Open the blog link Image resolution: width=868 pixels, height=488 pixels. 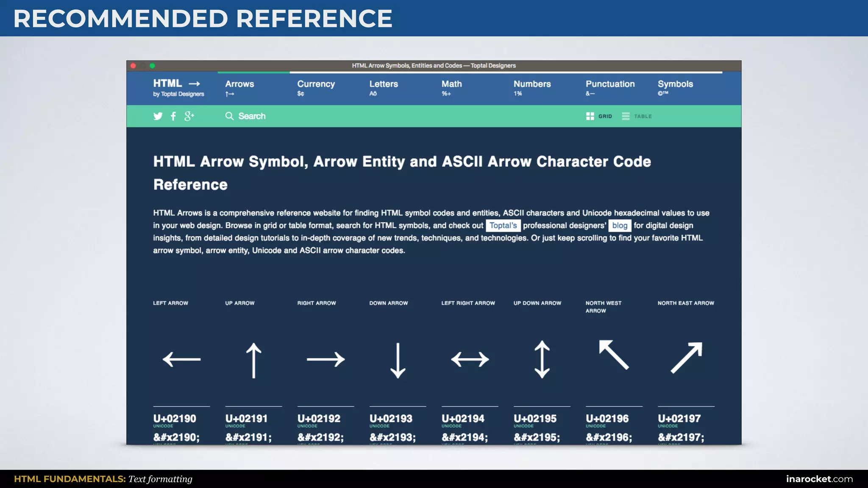click(x=620, y=225)
